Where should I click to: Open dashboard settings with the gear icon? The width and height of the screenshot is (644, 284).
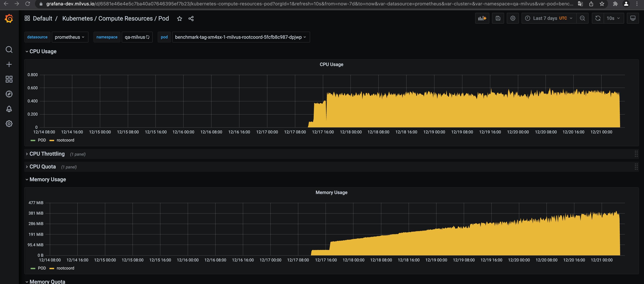513,18
